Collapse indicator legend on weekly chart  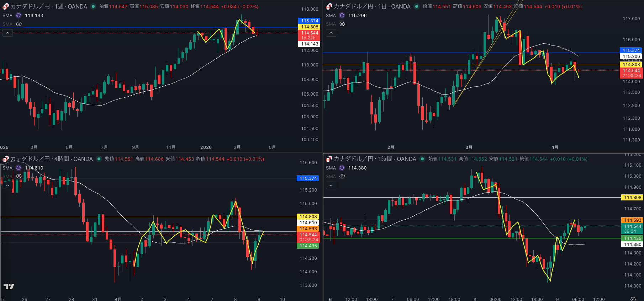click(7, 33)
